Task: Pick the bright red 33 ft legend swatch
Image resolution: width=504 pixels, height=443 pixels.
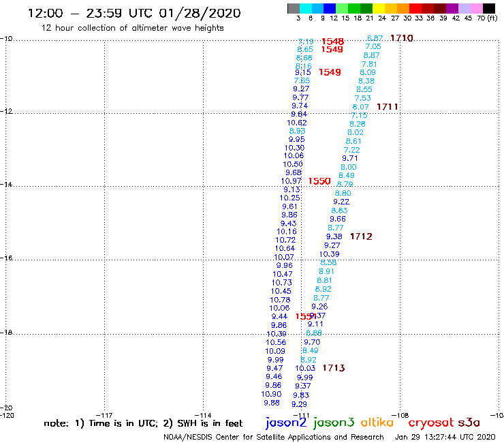Action: (x=415, y=8)
